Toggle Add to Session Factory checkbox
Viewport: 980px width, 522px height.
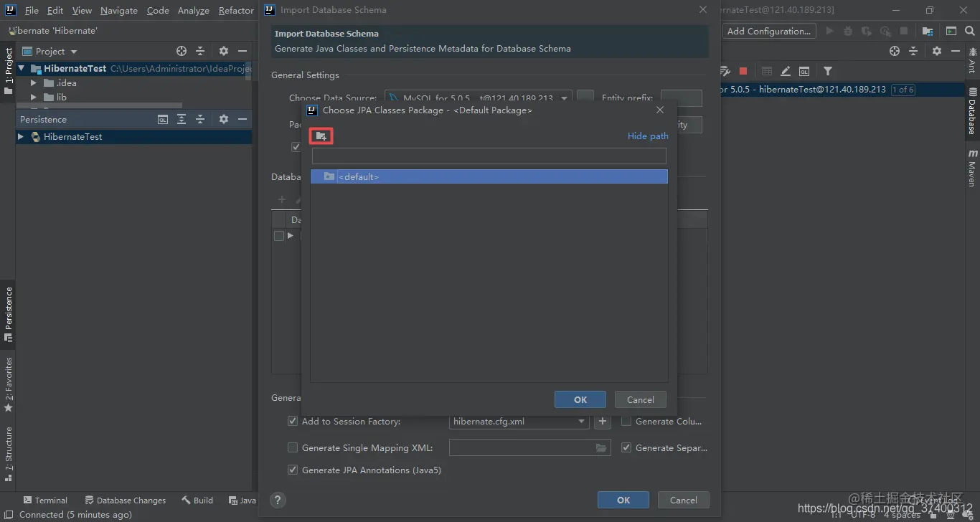[293, 422]
